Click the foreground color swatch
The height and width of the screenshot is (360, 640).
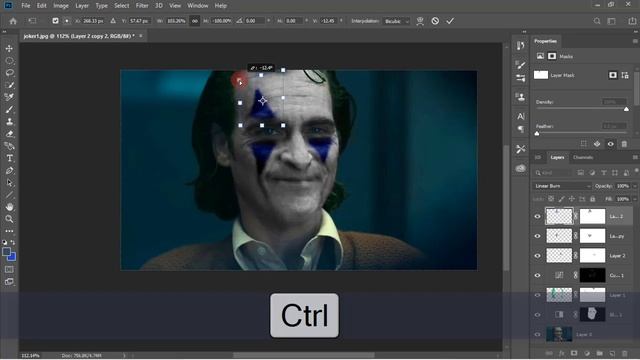click(6, 252)
